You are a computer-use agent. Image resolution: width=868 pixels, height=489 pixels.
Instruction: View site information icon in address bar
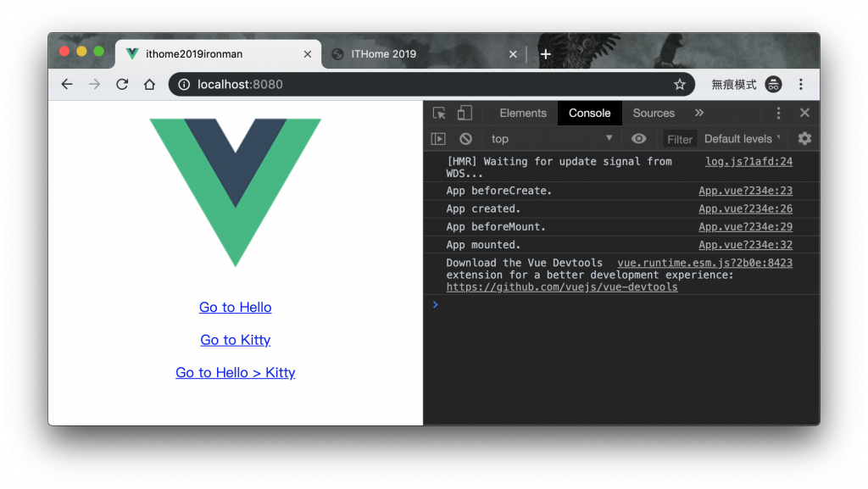coord(184,85)
